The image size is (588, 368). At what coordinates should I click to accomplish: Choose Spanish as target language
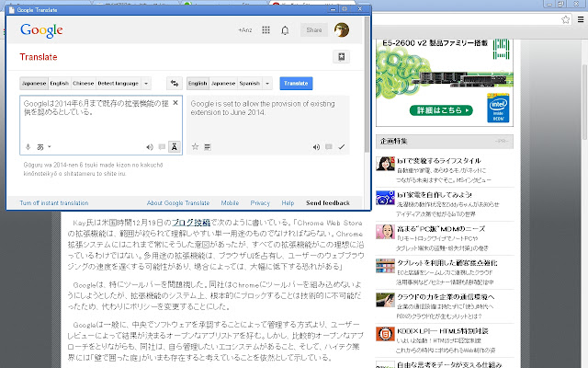[x=249, y=84]
